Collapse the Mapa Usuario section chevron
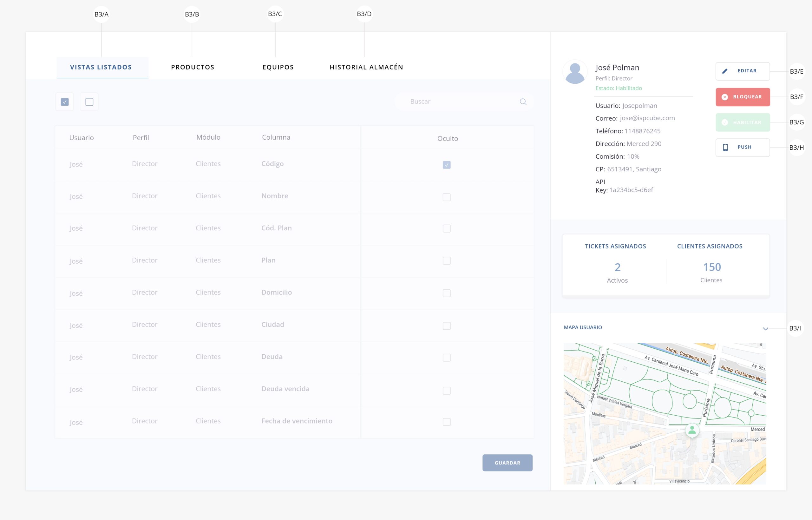This screenshot has width=812, height=520. [x=765, y=329]
